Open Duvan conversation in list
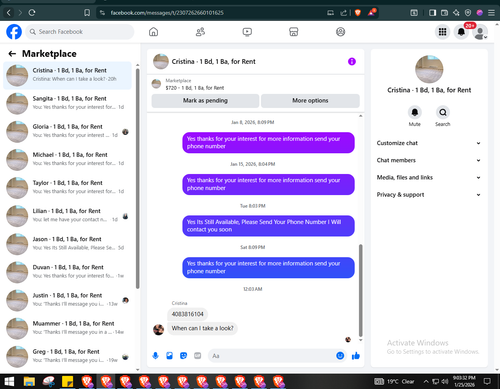500x389 pixels. [x=67, y=272]
